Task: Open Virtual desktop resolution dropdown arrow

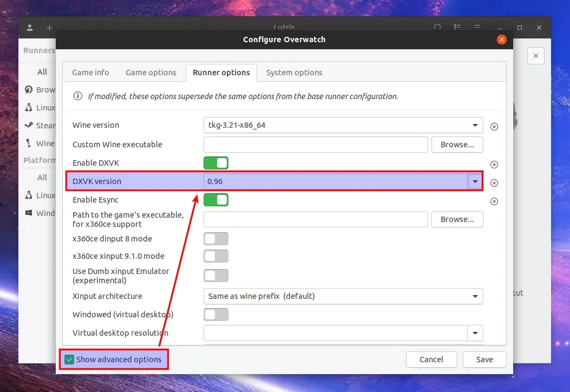Action: (x=475, y=333)
